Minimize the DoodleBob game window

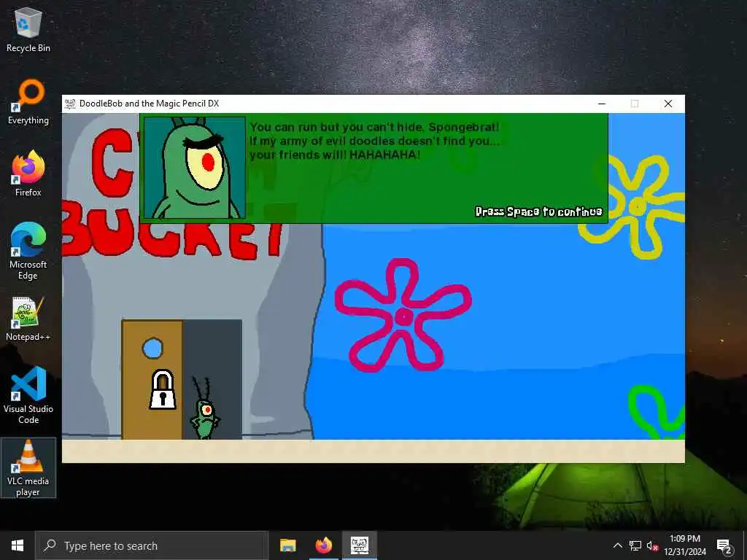tap(602, 104)
